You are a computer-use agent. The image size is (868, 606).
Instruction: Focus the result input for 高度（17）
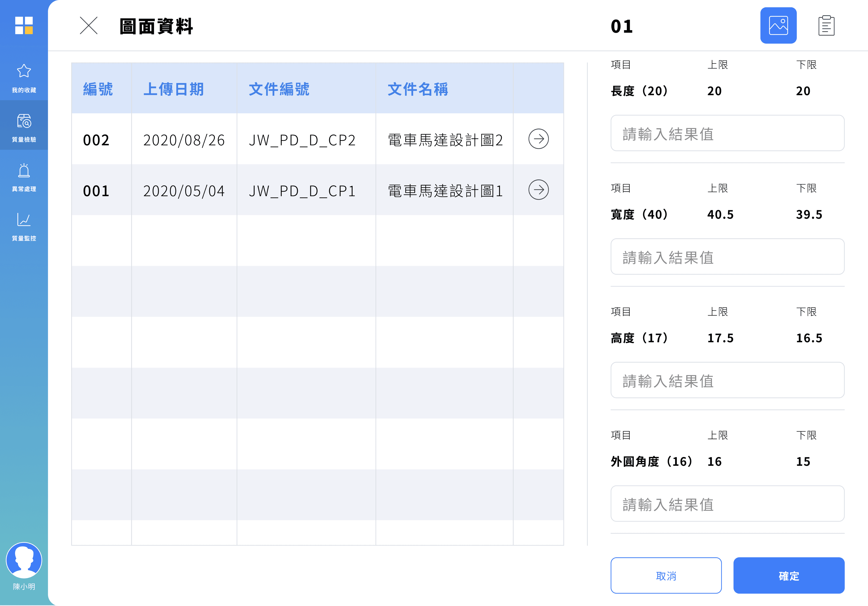tap(727, 380)
